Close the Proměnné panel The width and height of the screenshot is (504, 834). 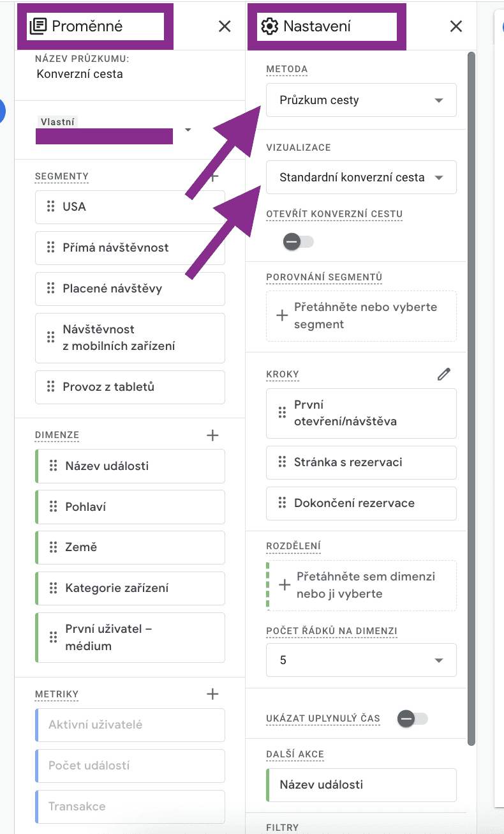click(225, 26)
